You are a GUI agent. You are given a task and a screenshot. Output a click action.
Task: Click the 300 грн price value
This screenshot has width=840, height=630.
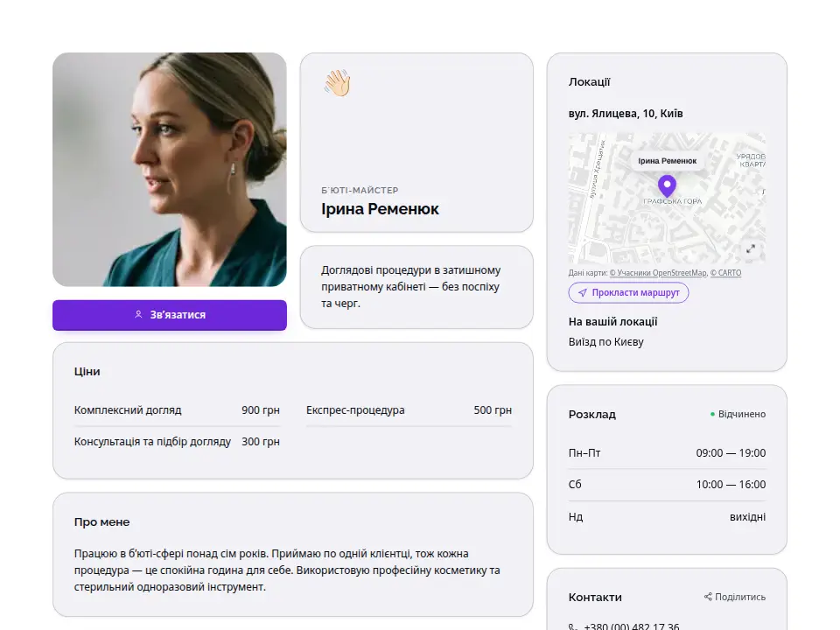(x=261, y=442)
